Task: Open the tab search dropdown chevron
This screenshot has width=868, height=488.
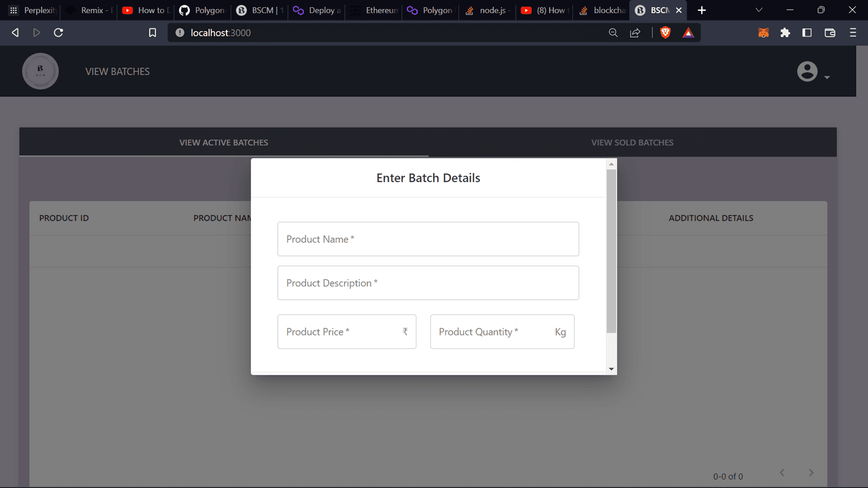Action: click(759, 10)
